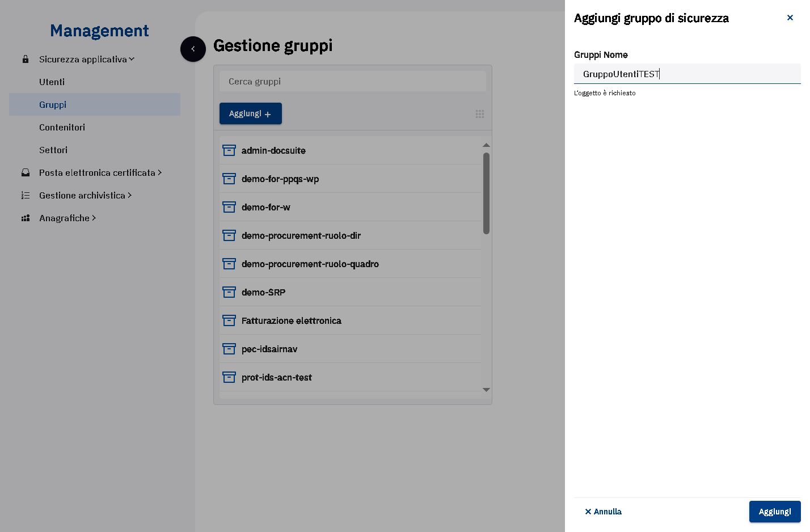Click the Management title
The height and width of the screenshot is (532, 810).
[99, 31]
